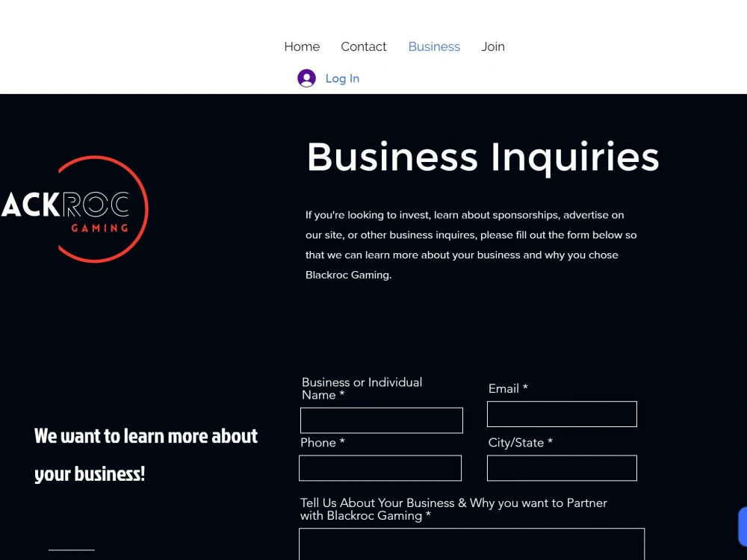
Task: Click the Blackroc Gaming logo
Action: point(74,209)
